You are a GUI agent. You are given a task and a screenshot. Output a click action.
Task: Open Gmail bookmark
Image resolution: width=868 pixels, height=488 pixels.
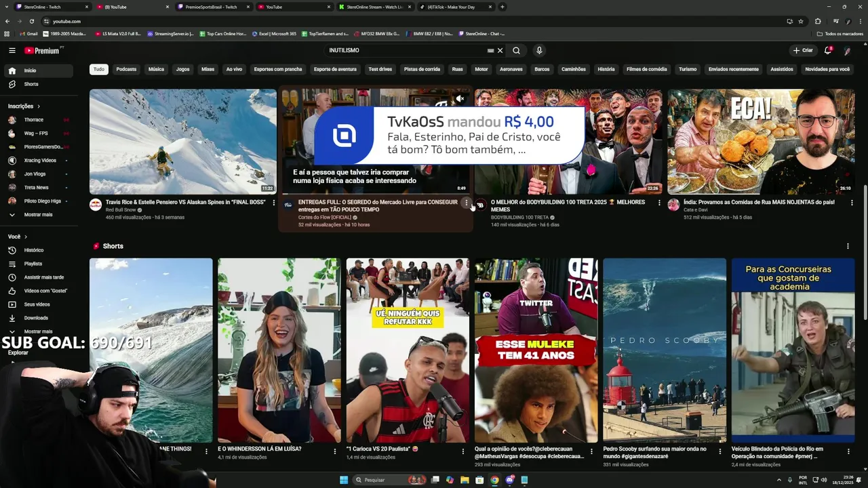[28, 33]
